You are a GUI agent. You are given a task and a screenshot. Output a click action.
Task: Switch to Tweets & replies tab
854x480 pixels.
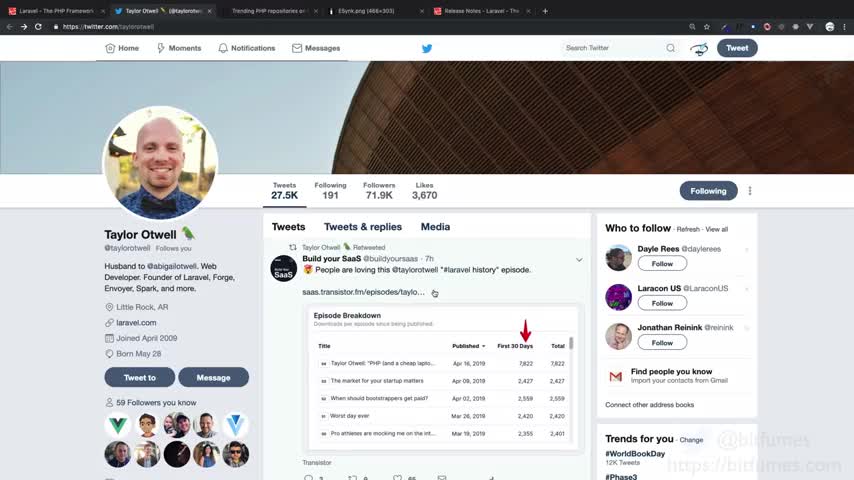click(x=362, y=227)
